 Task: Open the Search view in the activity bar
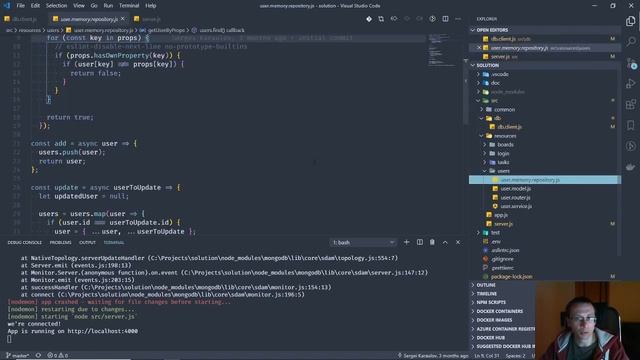click(x=631, y=42)
